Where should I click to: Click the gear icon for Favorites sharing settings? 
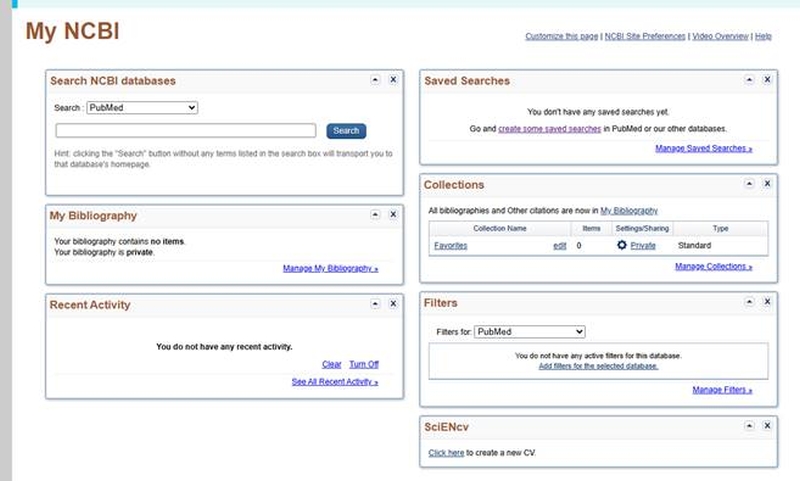pos(621,245)
